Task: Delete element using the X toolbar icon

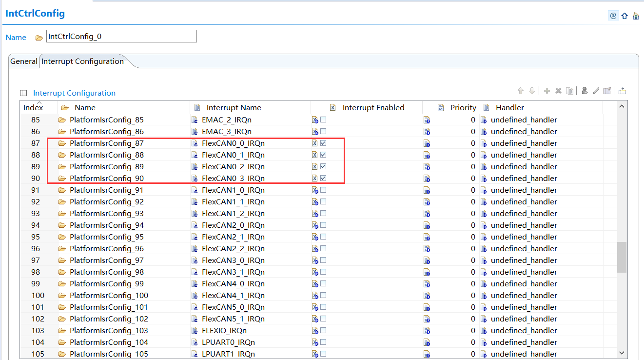Action: point(559,91)
